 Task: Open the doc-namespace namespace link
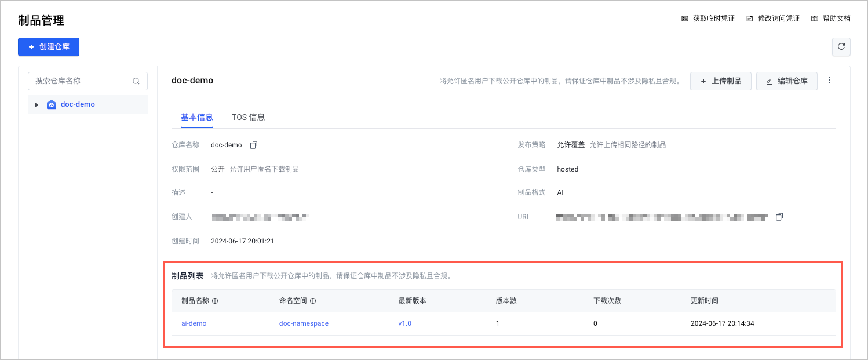coord(304,323)
